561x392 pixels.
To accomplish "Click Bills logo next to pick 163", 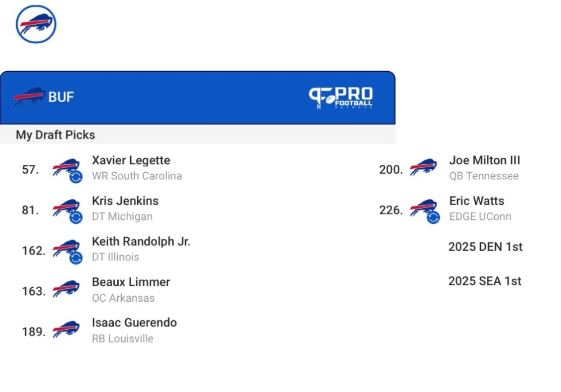I will (66, 289).
